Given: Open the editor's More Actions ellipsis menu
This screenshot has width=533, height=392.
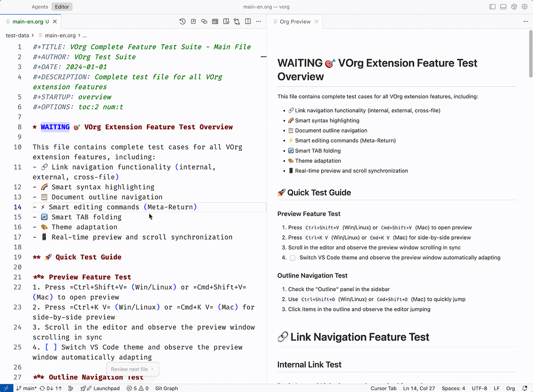Looking at the screenshot, I should [x=259, y=21].
